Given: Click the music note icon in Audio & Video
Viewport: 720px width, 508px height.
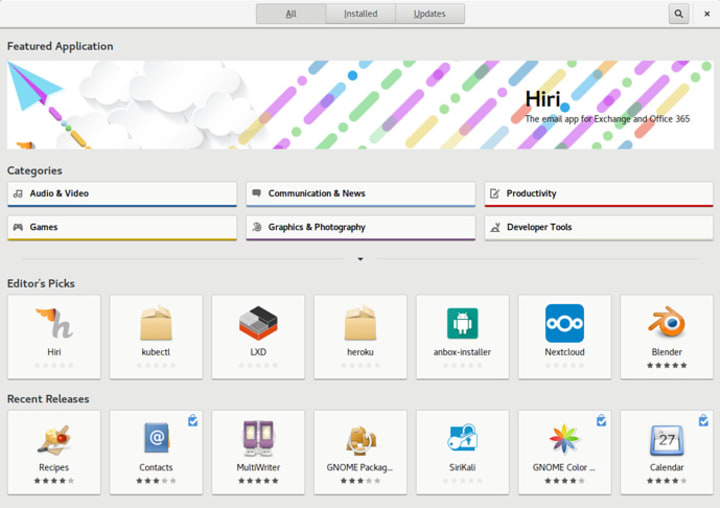Looking at the screenshot, I should click(18, 194).
